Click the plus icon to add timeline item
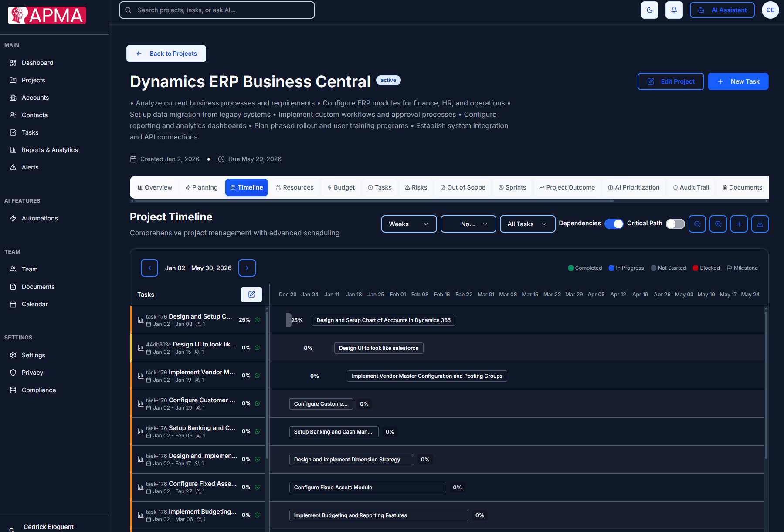The image size is (784, 532). pyautogui.click(x=739, y=224)
